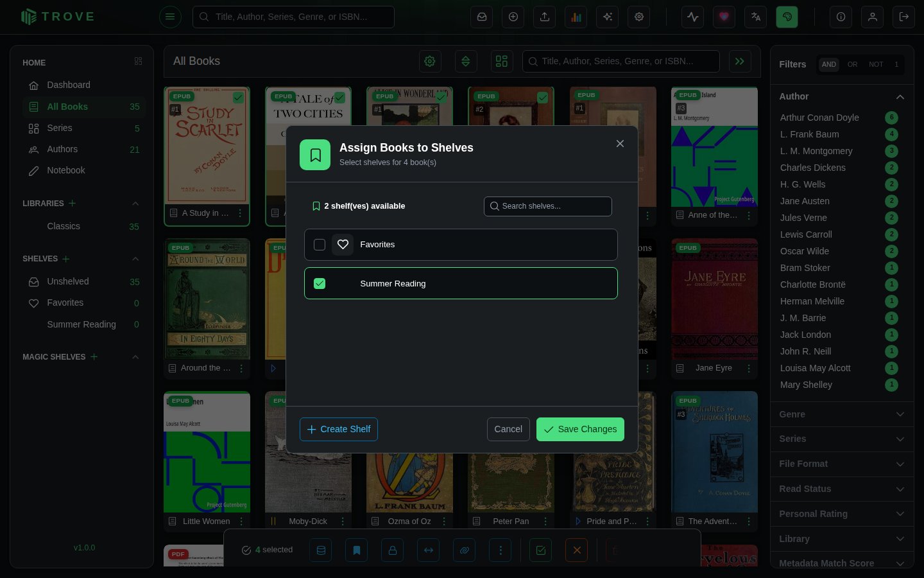The height and width of the screenshot is (578, 924).
Task: Click the Search shelves input field
Action: (548, 206)
